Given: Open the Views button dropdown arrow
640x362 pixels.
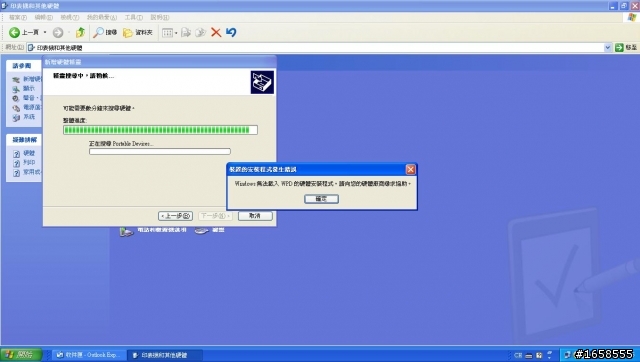Looking at the screenshot, I should point(176,33).
